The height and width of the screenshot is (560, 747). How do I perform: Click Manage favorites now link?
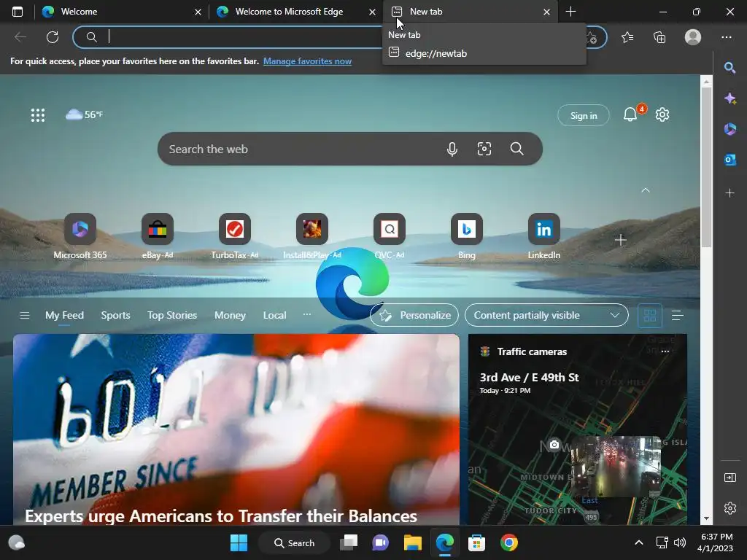click(307, 61)
